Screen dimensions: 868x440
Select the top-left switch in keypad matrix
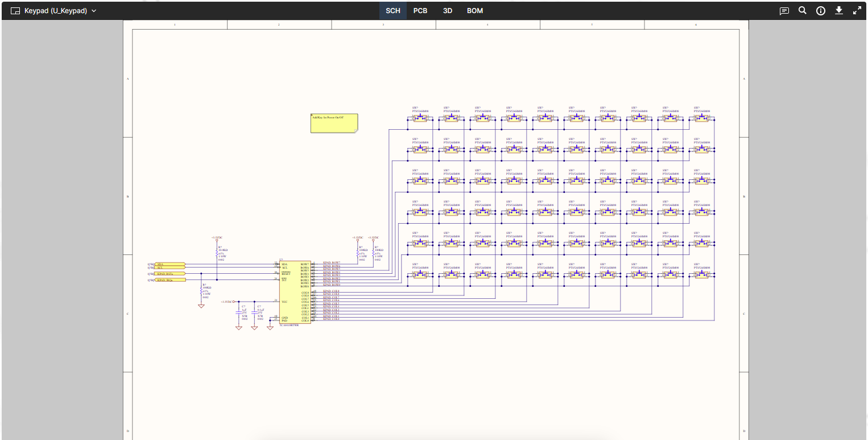coord(420,118)
